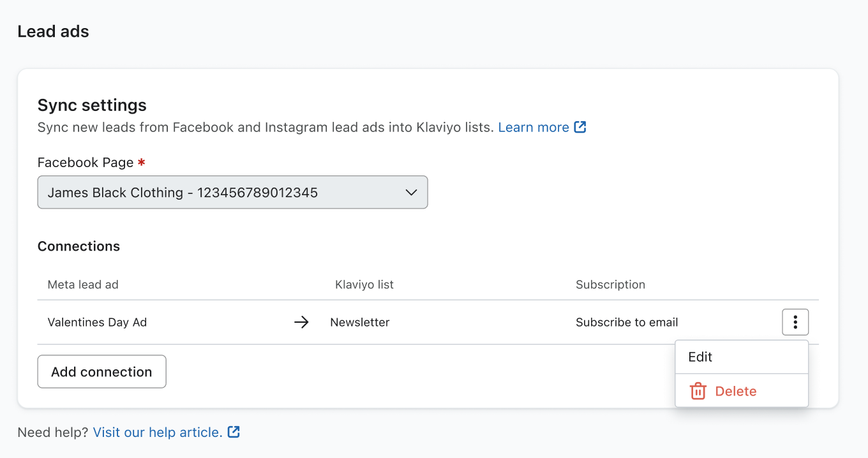
Task: Click the Subscribe to email cell
Action: coord(626,322)
